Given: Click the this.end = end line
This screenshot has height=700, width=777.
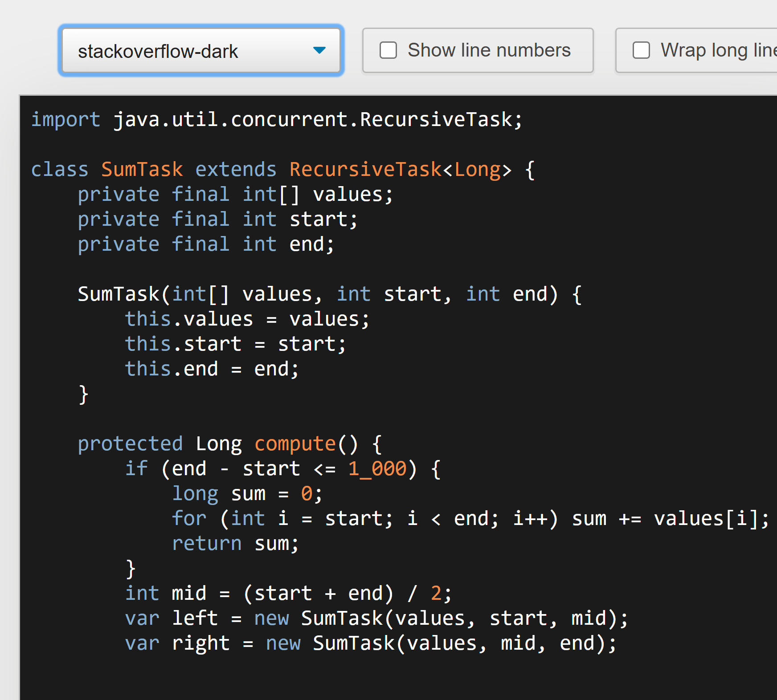Looking at the screenshot, I should (212, 369).
